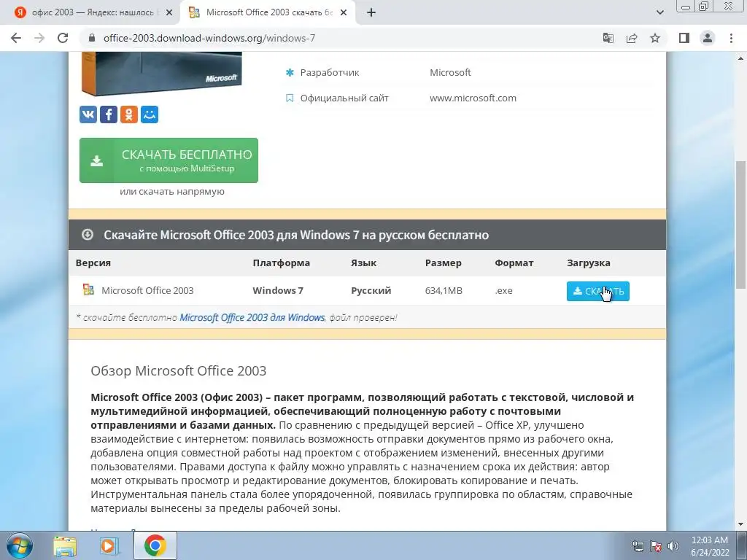The image size is (747, 560).
Task: Click the blue СКАЧАТЬ download button
Action: (598, 291)
